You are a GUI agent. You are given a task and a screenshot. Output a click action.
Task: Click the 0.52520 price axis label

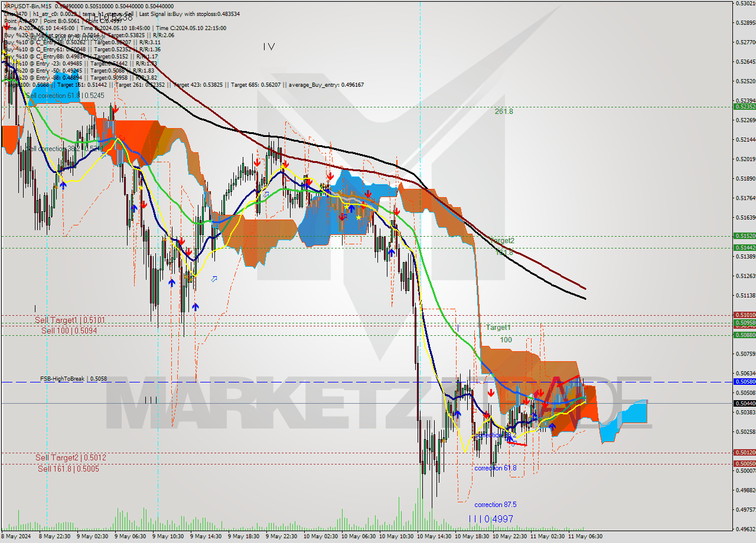(x=745, y=81)
